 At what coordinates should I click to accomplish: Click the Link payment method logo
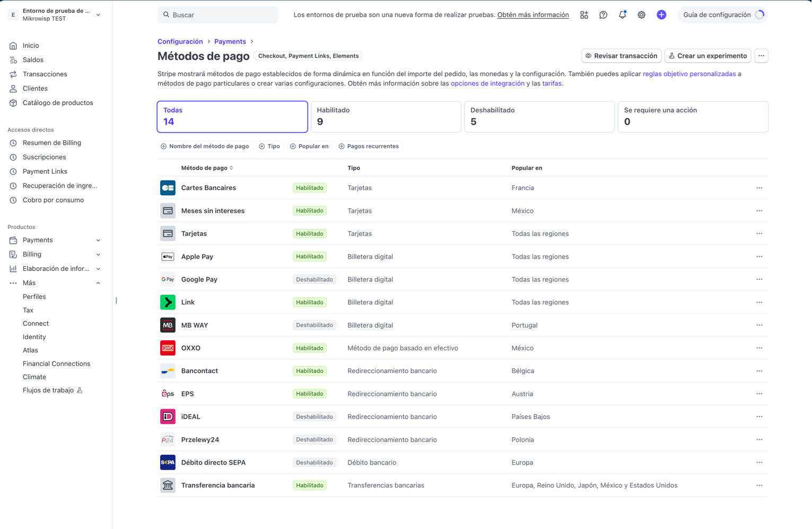168,302
